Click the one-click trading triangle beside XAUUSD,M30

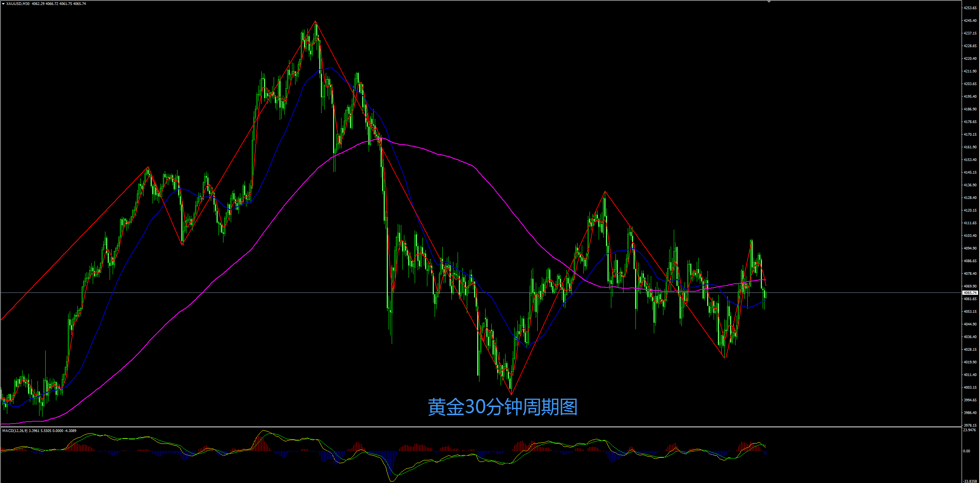pyautogui.click(x=3, y=4)
